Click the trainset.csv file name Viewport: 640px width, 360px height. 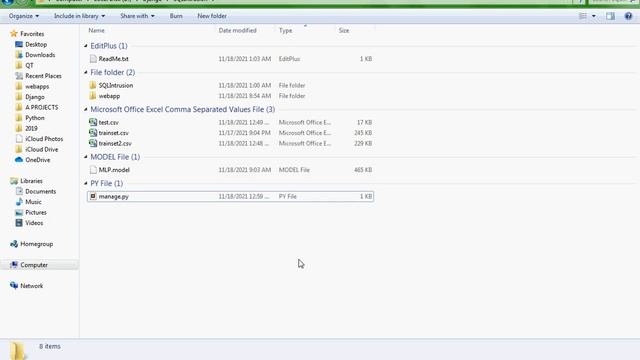click(113, 133)
